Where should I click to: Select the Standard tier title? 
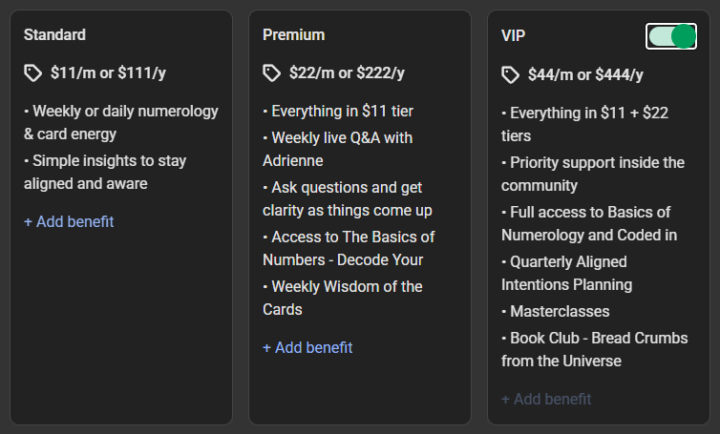(55, 35)
